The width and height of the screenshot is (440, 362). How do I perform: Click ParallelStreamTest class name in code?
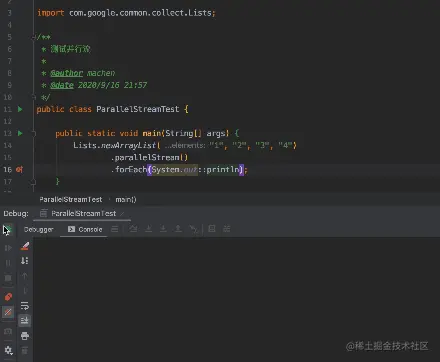pos(138,109)
